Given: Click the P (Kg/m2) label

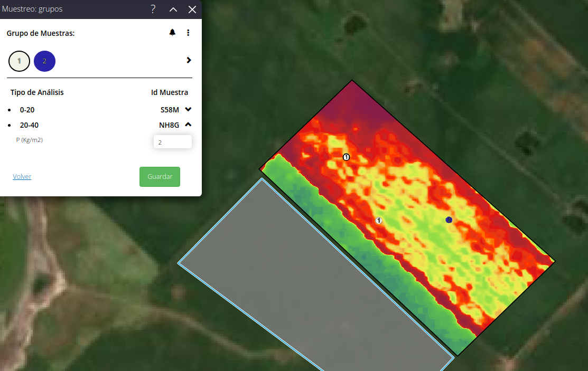Looking at the screenshot, I should pos(30,140).
